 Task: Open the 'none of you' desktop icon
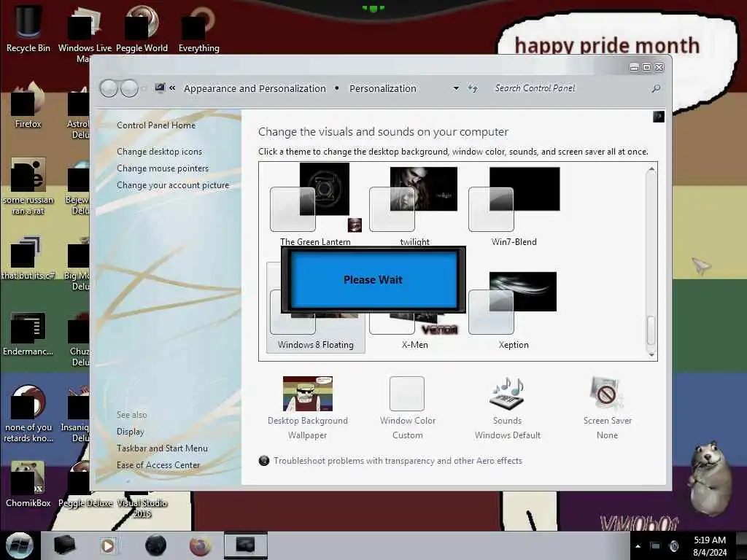(28, 413)
